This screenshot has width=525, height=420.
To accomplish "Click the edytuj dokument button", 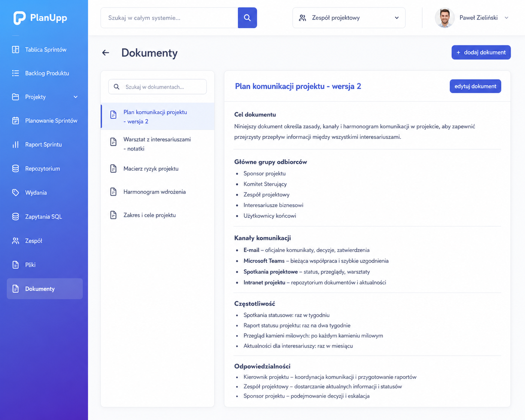I will tap(475, 86).
